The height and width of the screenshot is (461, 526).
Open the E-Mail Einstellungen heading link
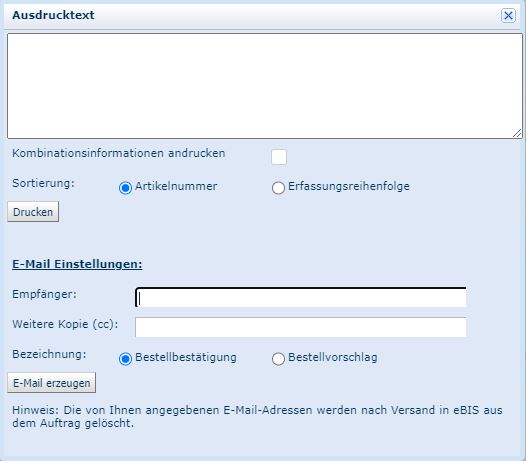tap(77, 264)
